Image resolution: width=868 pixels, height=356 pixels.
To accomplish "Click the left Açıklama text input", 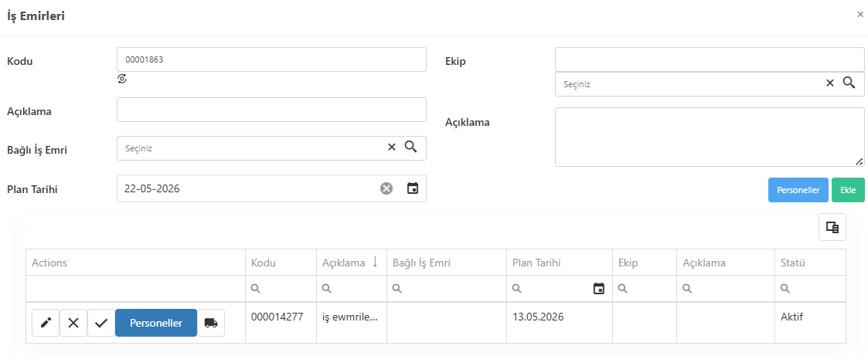I will click(271, 110).
